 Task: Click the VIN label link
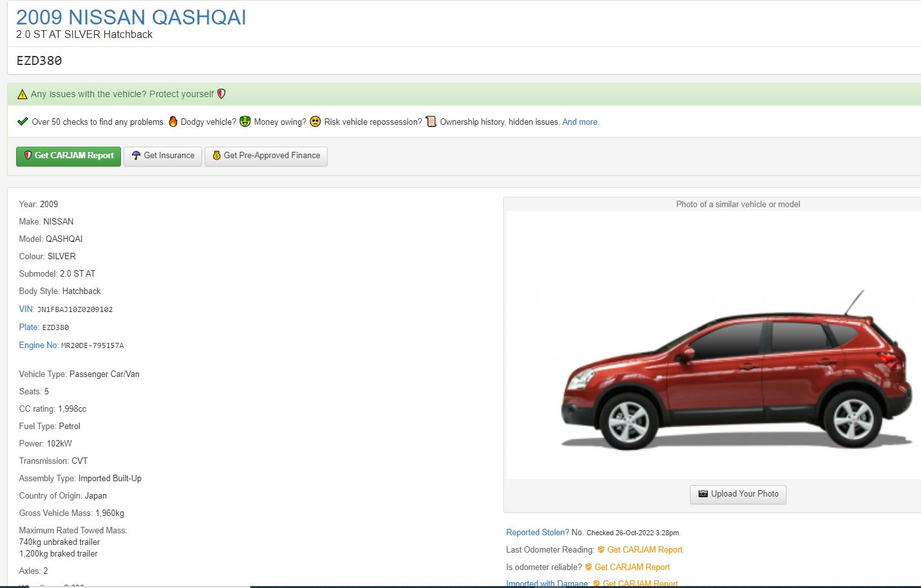pyautogui.click(x=26, y=309)
